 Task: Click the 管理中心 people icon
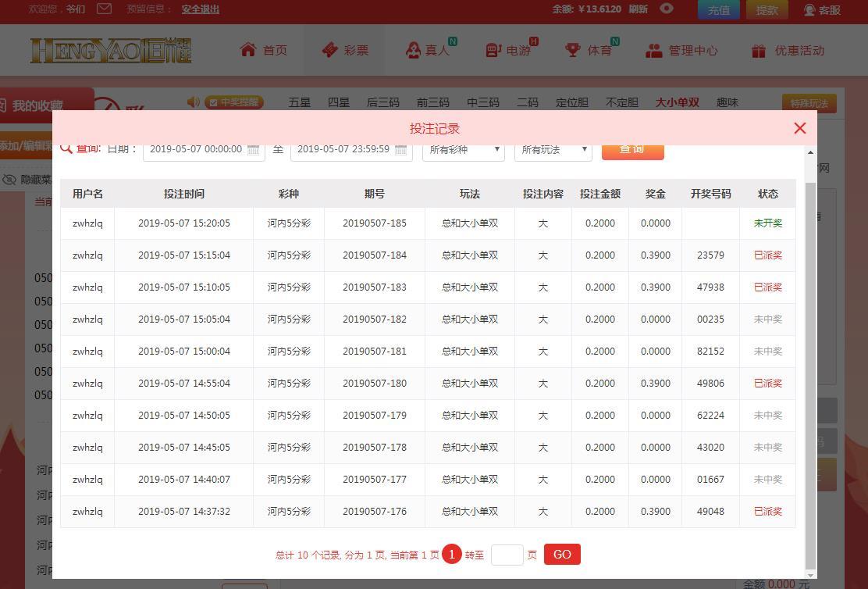[654, 51]
